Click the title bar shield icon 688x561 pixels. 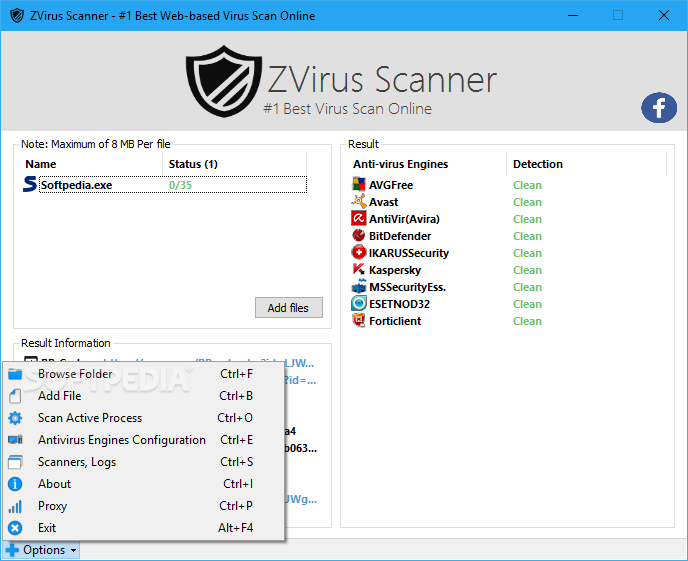pos(17,16)
